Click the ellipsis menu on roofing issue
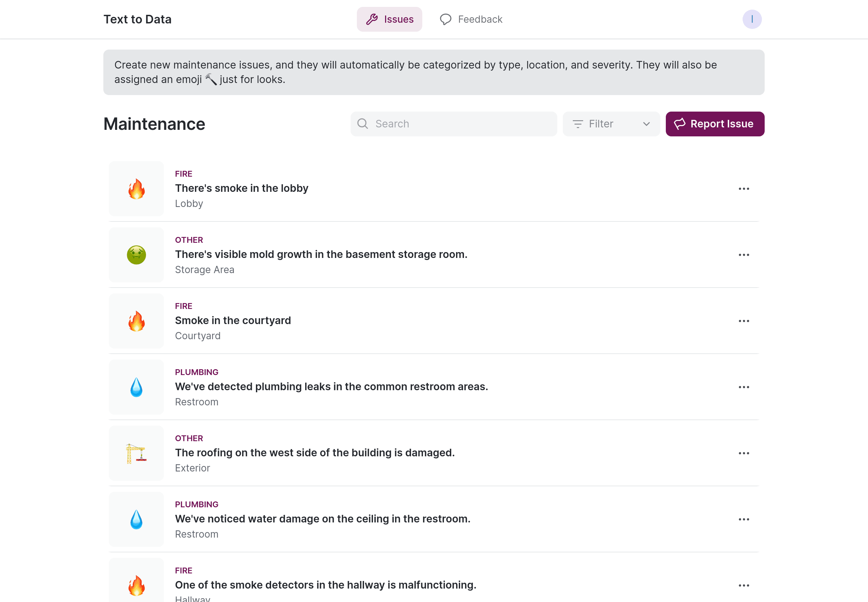868x602 pixels. point(744,453)
